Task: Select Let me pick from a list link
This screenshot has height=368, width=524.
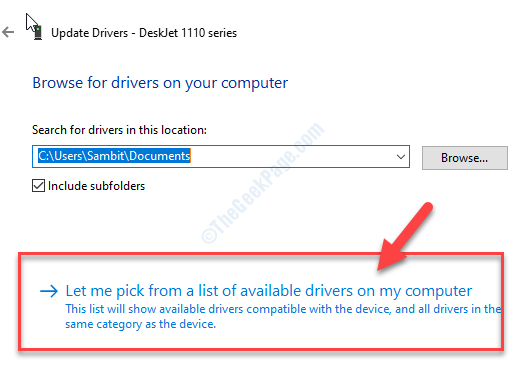Action: pyautogui.click(x=269, y=290)
